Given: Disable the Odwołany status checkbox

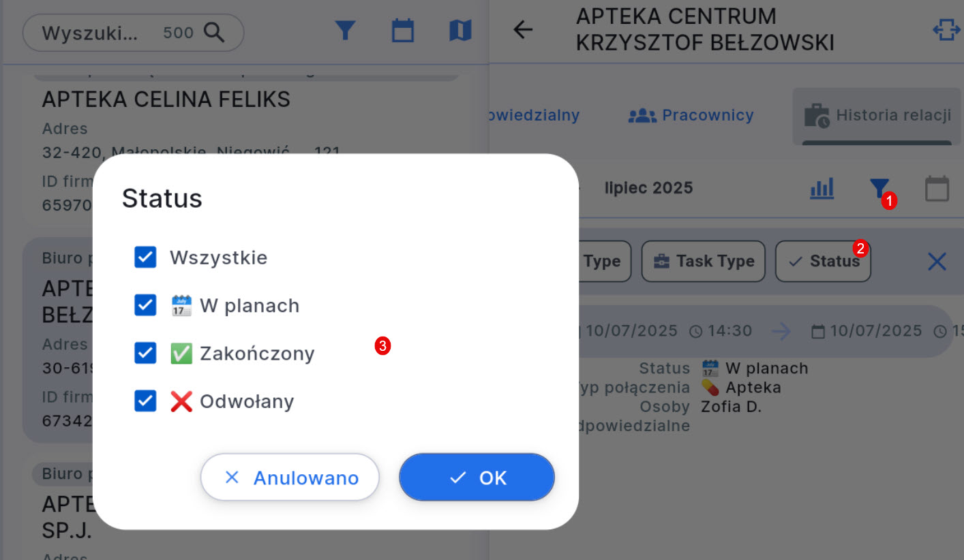Looking at the screenshot, I should (x=145, y=401).
